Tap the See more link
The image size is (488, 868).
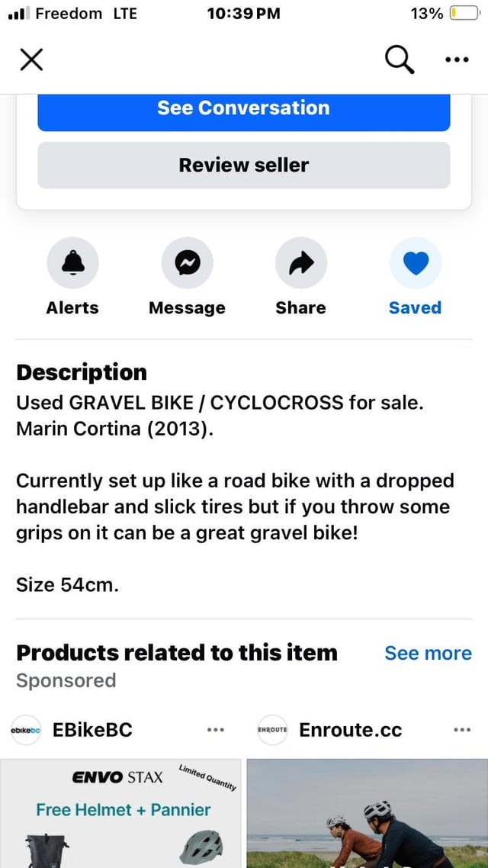[428, 653]
